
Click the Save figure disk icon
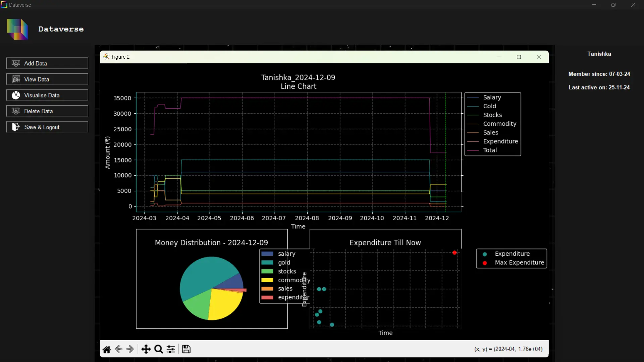tap(186, 349)
